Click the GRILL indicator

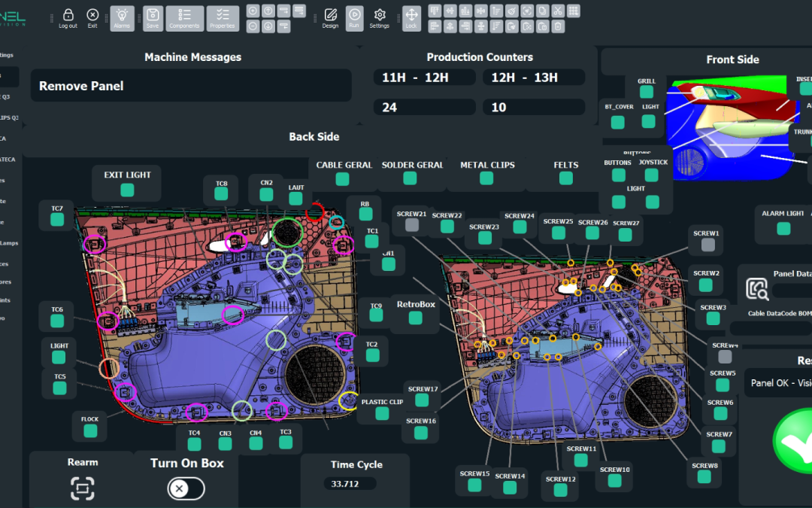647,93
